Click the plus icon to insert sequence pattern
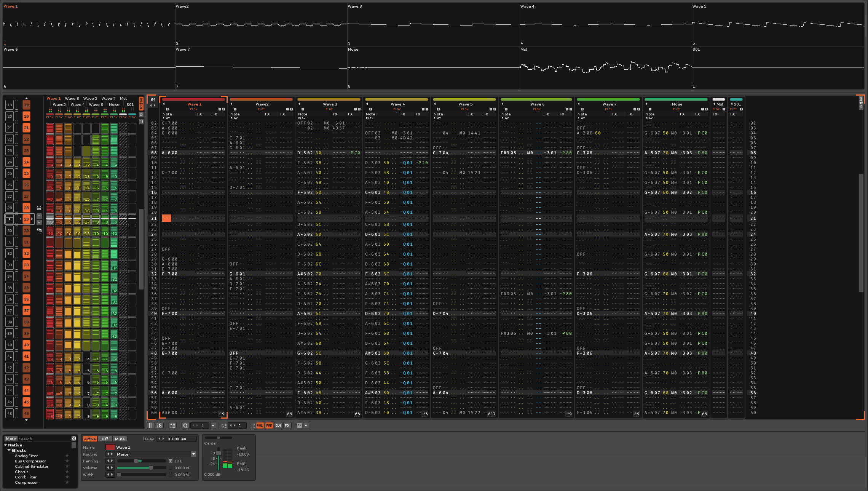 [39, 222]
